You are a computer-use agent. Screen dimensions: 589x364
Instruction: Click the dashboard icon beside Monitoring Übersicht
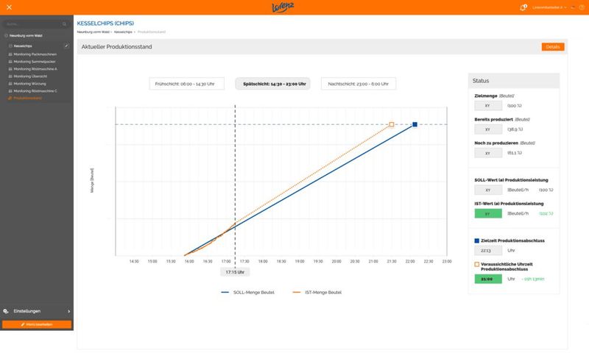pos(10,76)
